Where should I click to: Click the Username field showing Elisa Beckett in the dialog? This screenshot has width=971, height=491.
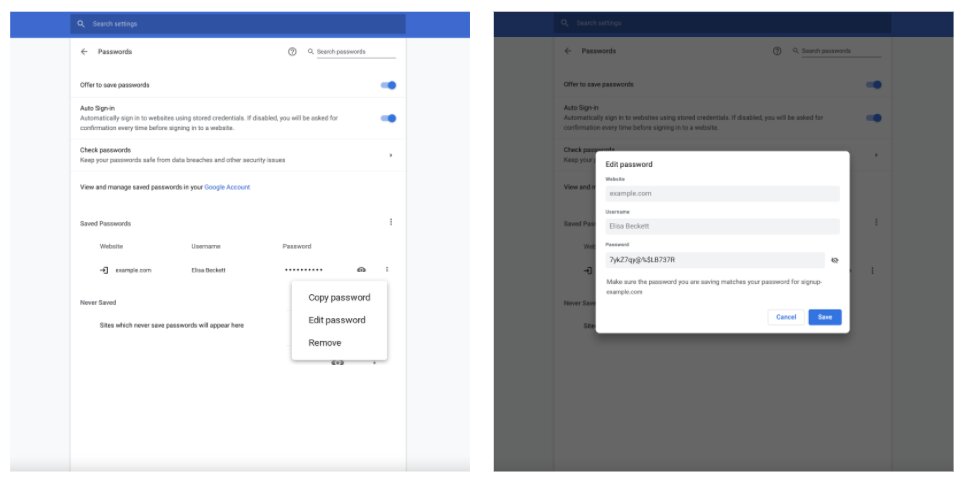723,227
